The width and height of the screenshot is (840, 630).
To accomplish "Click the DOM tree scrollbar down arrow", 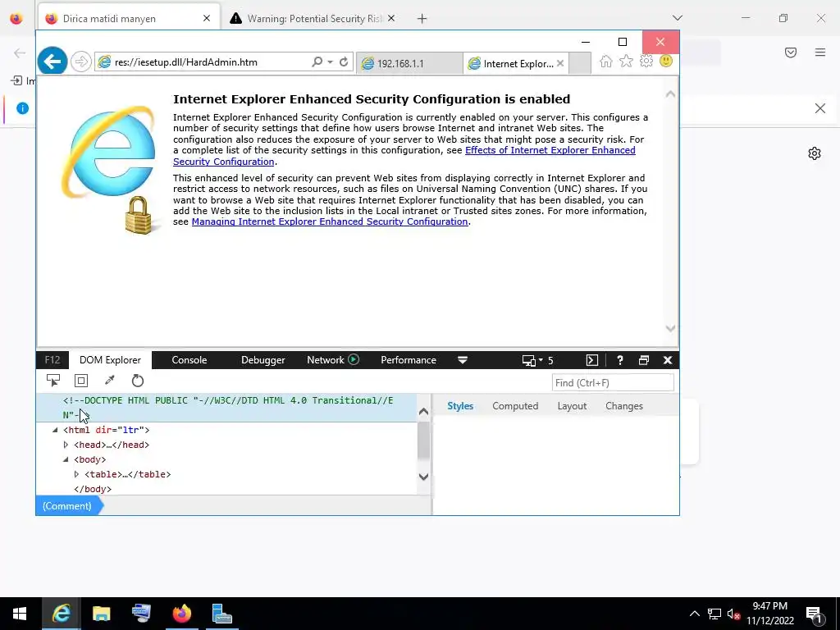I will coord(423,477).
